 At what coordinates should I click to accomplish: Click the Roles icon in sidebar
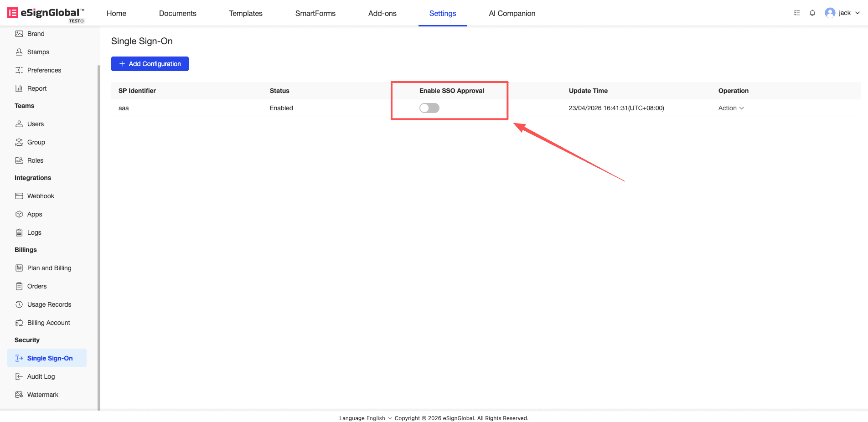[19, 160]
